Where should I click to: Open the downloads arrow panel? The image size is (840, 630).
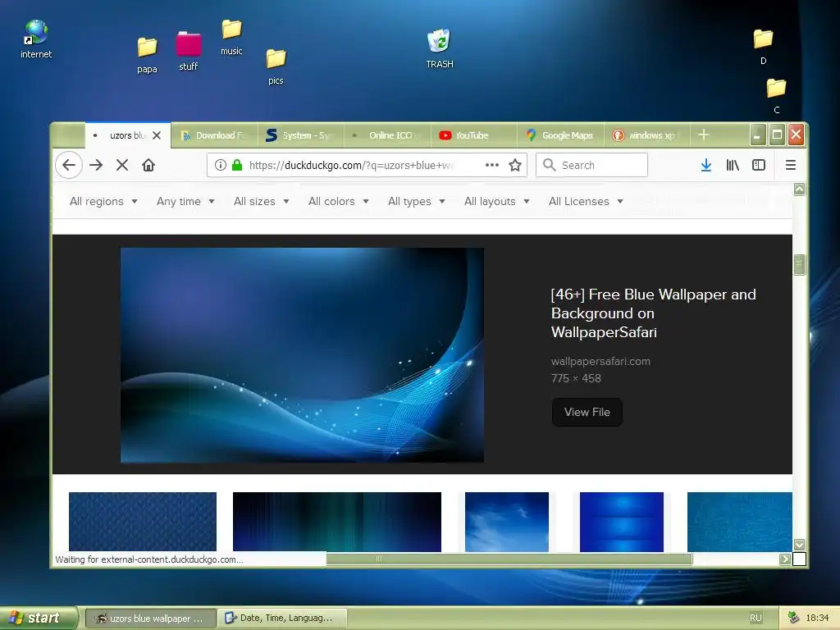[x=706, y=165]
